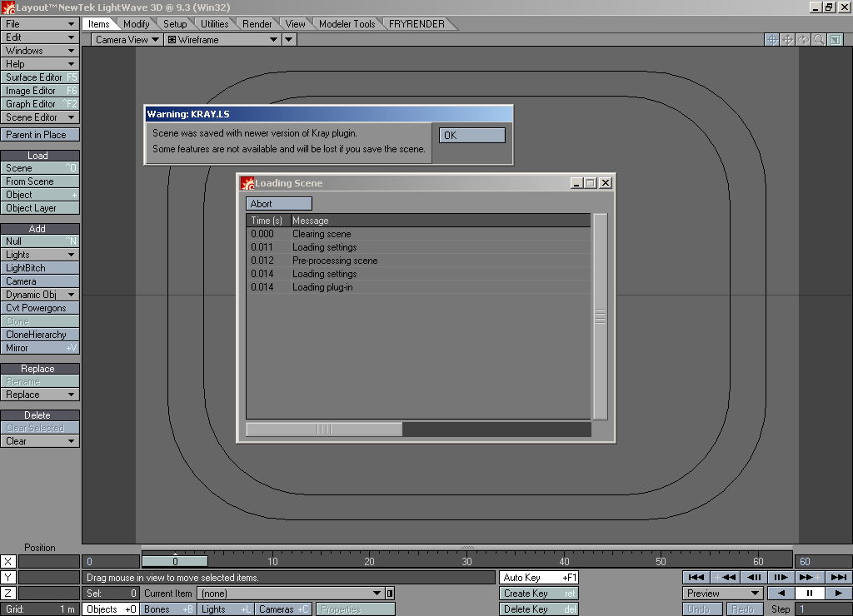Open the Modeler Tools tab
The width and height of the screenshot is (853, 616).
pos(347,24)
